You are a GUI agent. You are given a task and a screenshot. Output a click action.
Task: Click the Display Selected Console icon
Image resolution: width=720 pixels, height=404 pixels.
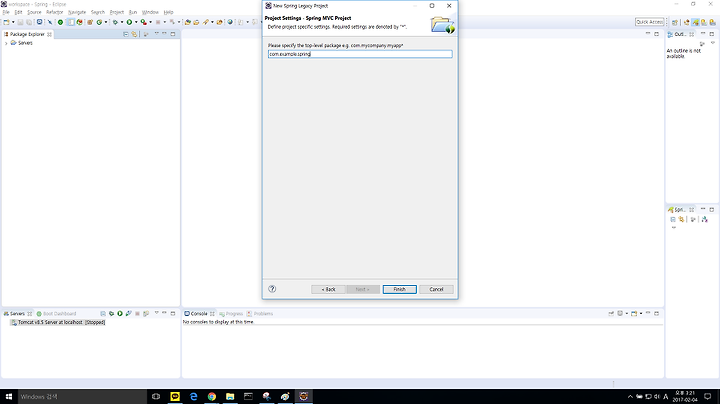620,314
